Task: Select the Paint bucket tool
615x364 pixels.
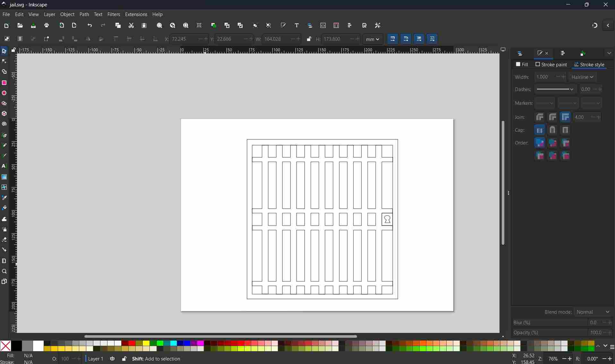Action: 4,208
